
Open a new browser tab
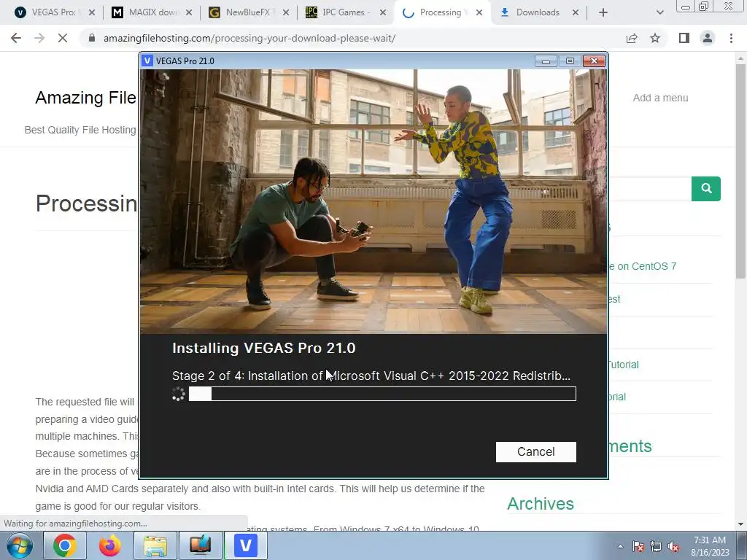tap(603, 12)
